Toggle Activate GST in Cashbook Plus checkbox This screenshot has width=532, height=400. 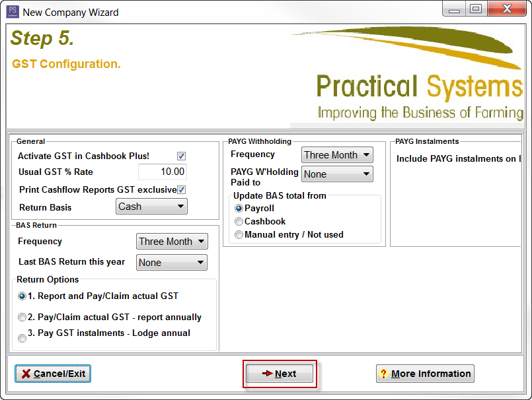pyautogui.click(x=181, y=156)
